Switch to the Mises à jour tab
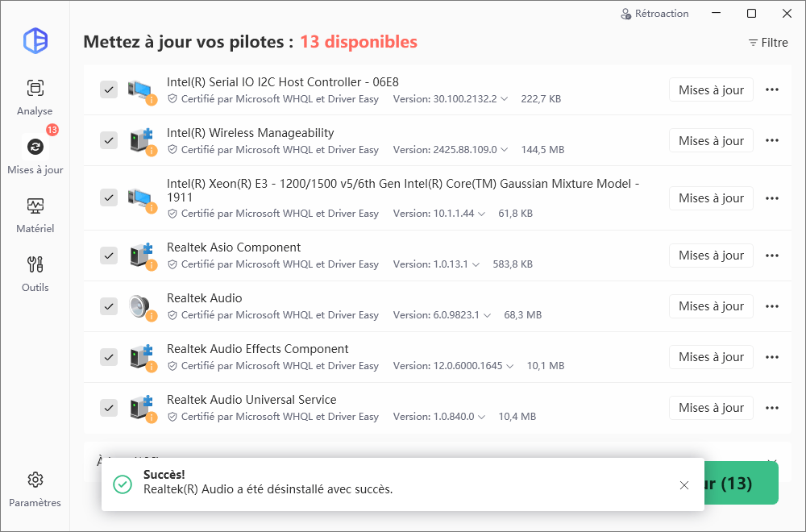 click(x=35, y=155)
